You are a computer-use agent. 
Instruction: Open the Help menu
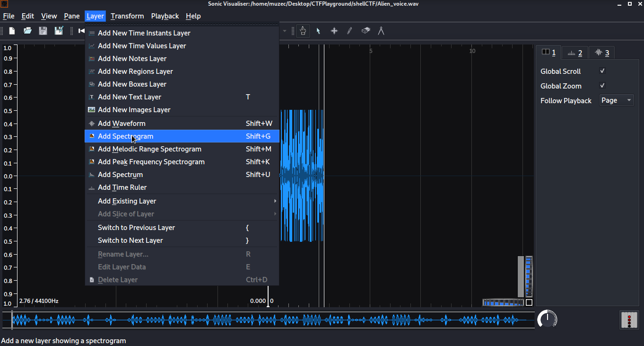tap(193, 16)
